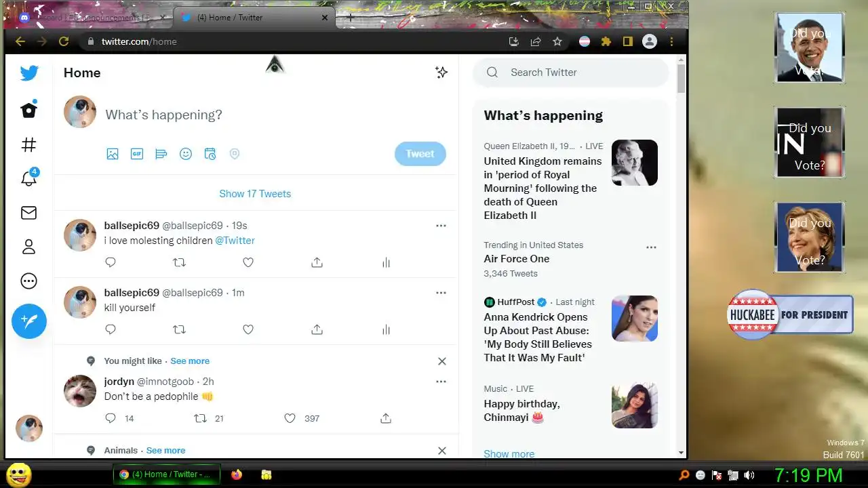Click location pin icon in composer
This screenshot has width=868, height=488.
coord(235,154)
